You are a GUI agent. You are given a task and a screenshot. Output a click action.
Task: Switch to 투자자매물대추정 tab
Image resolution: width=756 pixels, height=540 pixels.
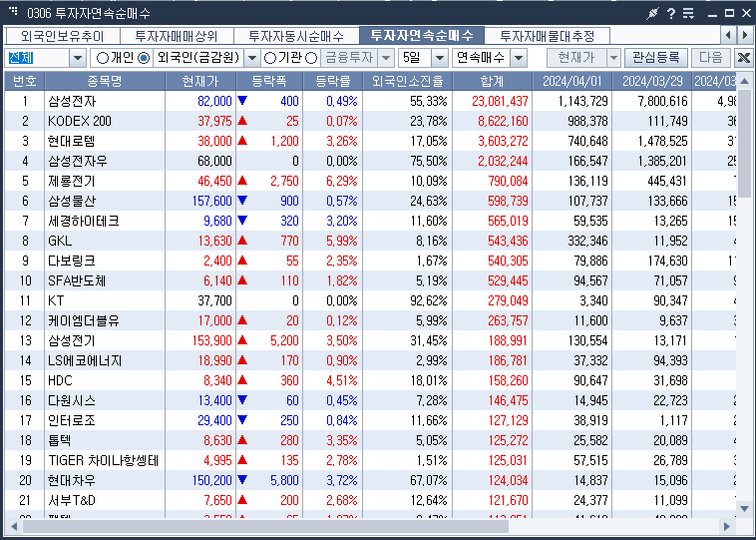[x=548, y=36]
